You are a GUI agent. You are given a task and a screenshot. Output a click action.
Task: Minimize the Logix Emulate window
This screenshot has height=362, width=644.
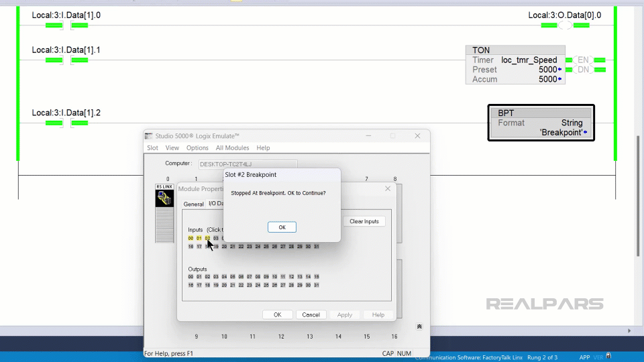click(368, 136)
